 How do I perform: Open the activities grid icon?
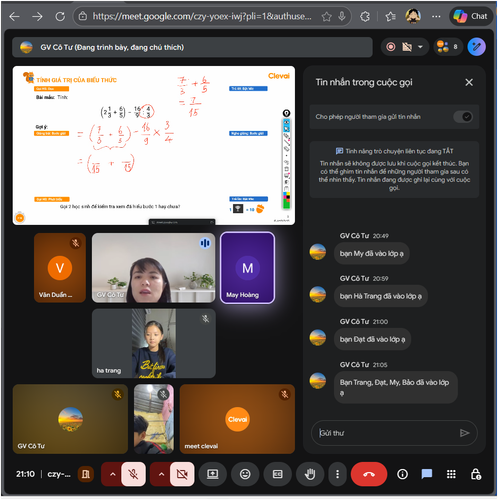(451, 474)
